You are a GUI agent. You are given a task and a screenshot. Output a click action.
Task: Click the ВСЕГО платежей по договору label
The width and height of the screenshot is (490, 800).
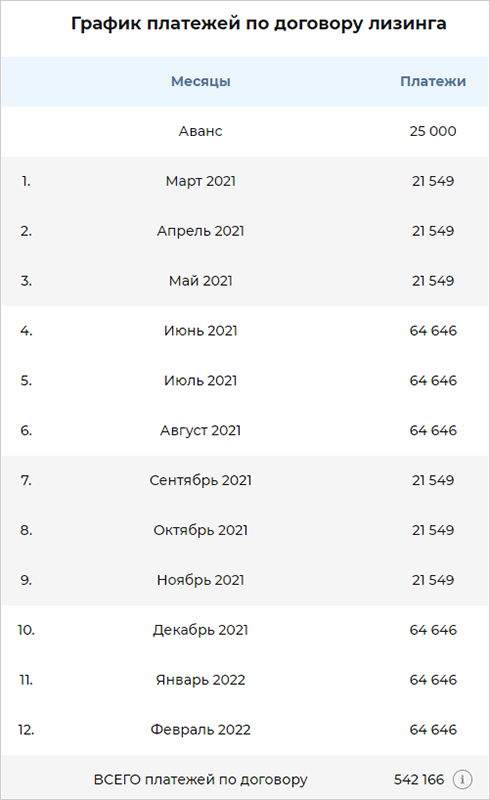pyautogui.click(x=201, y=780)
